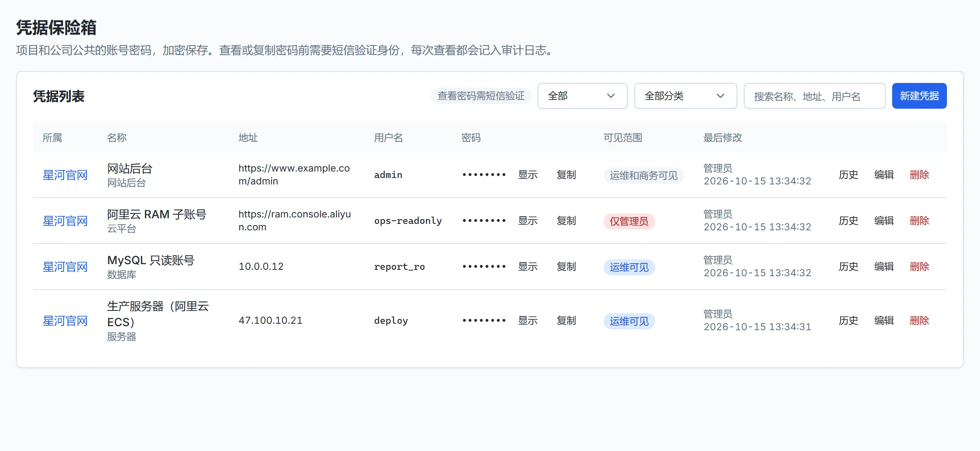Click 运维可见 badge in MySQL row
Screen dimensions: 980x451
[x=629, y=267]
